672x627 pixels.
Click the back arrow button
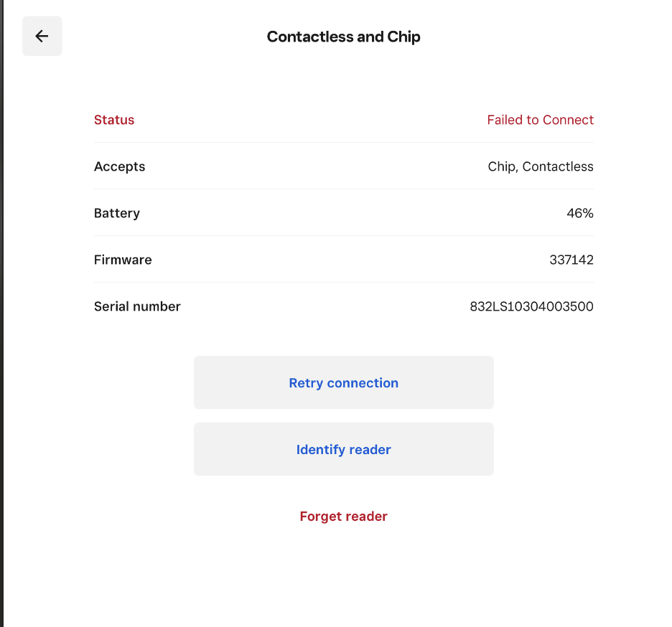[x=42, y=36]
